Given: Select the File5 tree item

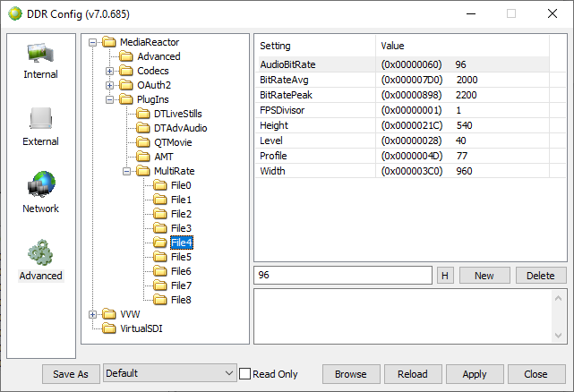Looking at the screenshot, I should pos(181,257).
